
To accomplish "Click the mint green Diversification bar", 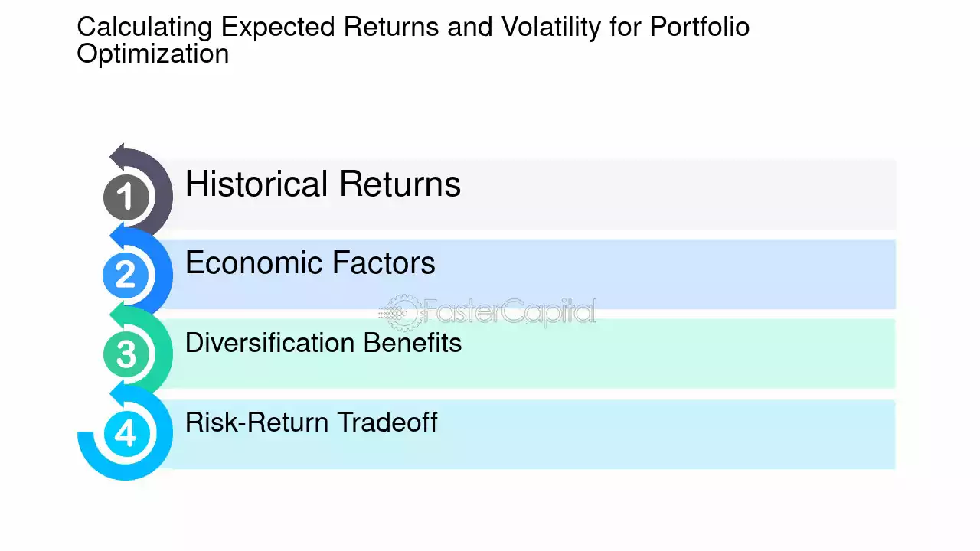I will coord(528,354).
